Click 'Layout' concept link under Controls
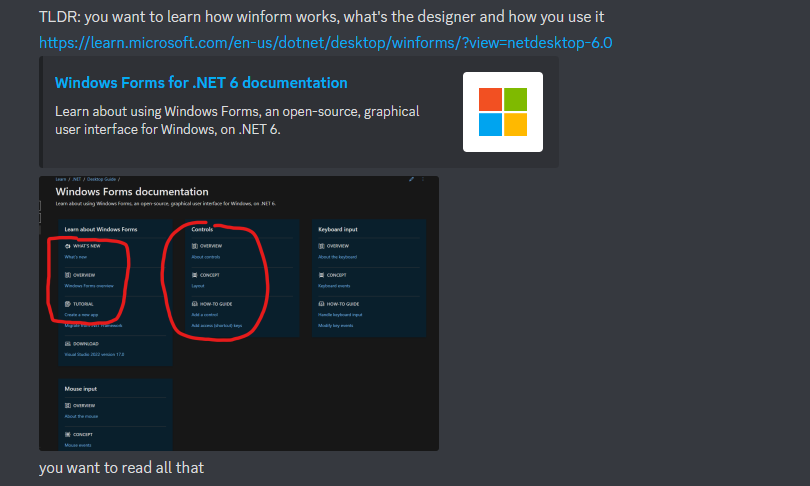Image resolution: width=810 pixels, height=486 pixels. 198,286
